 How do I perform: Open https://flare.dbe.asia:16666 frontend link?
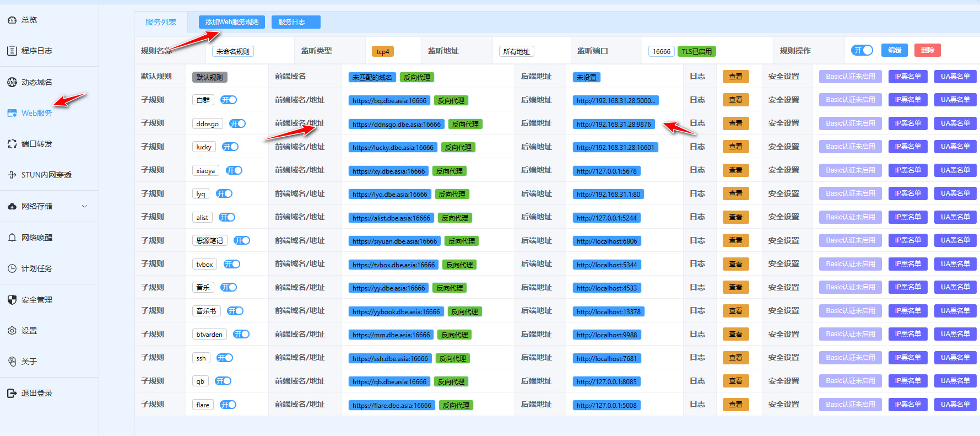(x=392, y=406)
